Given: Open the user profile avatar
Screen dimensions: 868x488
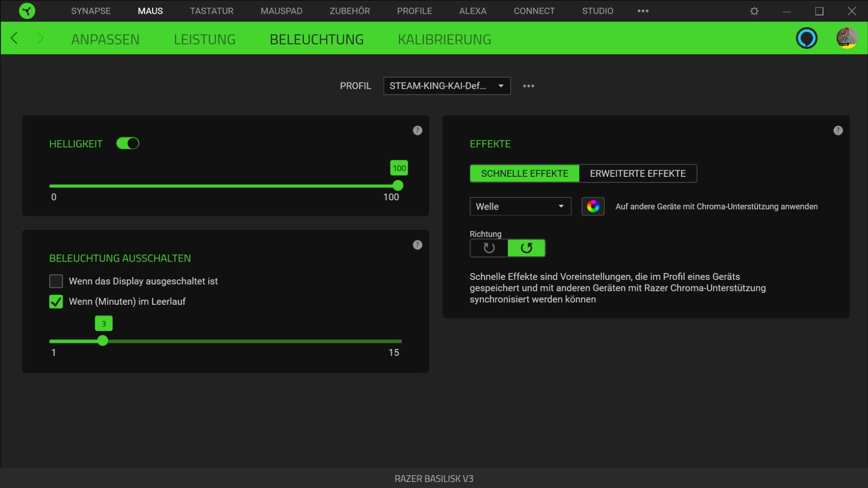Looking at the screenshot, I should tap(847, 38).
